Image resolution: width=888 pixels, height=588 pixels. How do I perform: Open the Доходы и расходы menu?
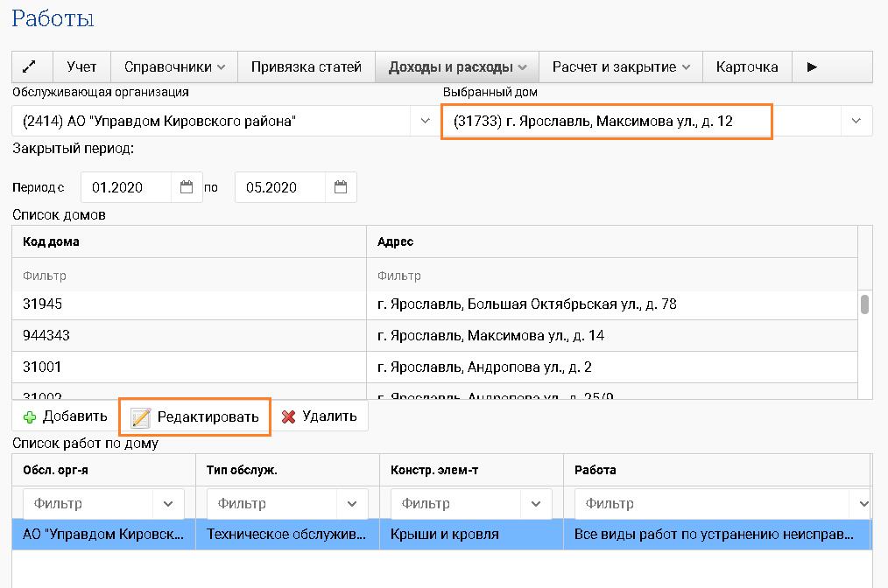457,66
